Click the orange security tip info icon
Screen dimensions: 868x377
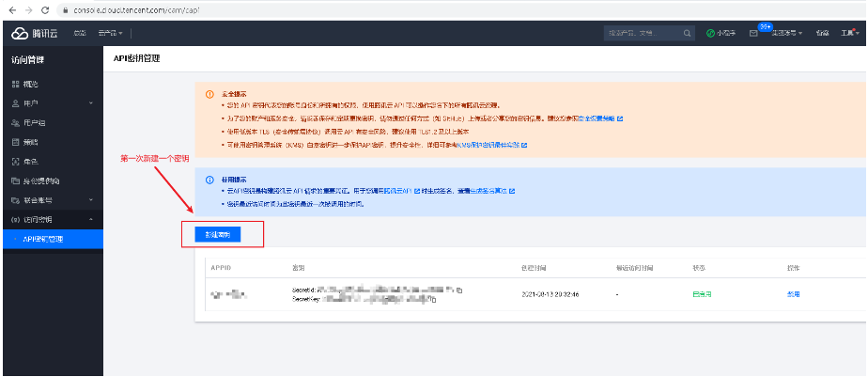[209, 94]
